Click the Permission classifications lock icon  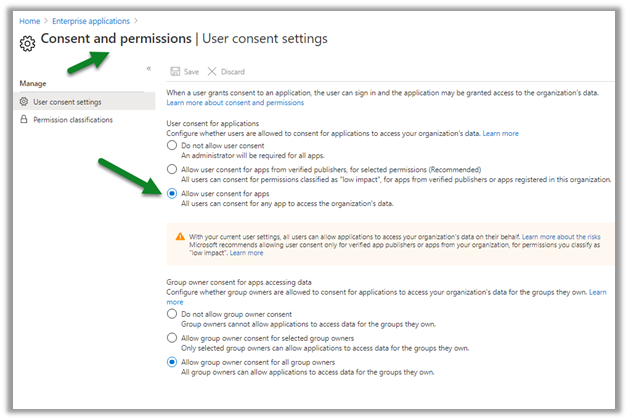coord(24,120)
